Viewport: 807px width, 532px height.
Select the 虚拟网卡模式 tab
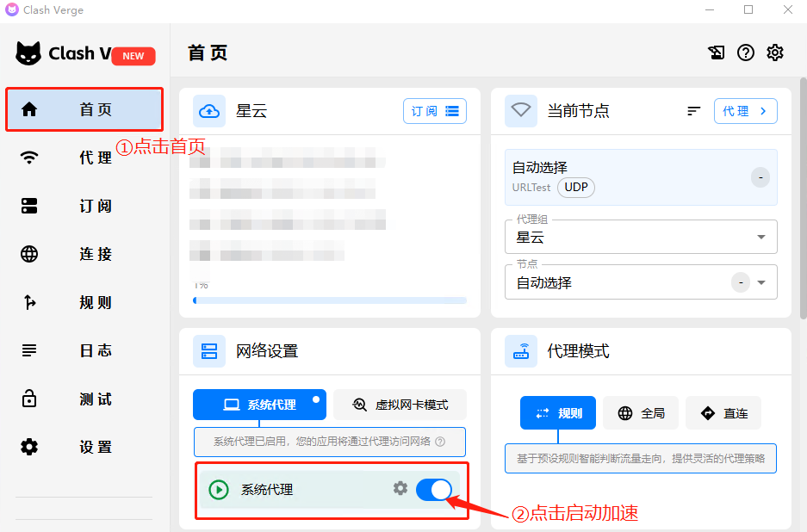(x=400, y=405)
